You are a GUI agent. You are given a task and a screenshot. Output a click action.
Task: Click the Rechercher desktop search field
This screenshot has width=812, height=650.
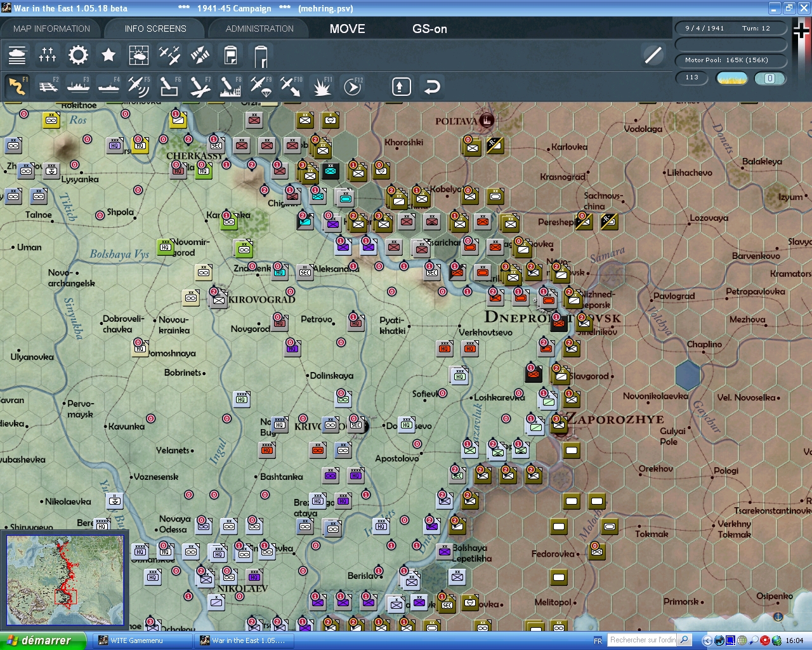(643, 640)
